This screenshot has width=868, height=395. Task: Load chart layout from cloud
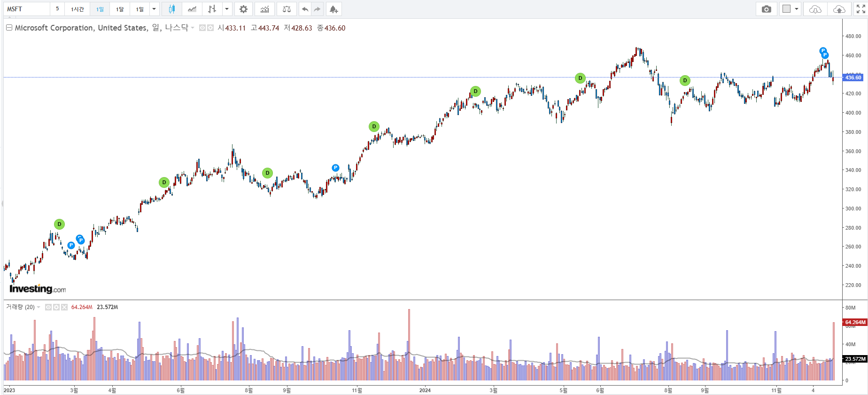pos(815,9)
